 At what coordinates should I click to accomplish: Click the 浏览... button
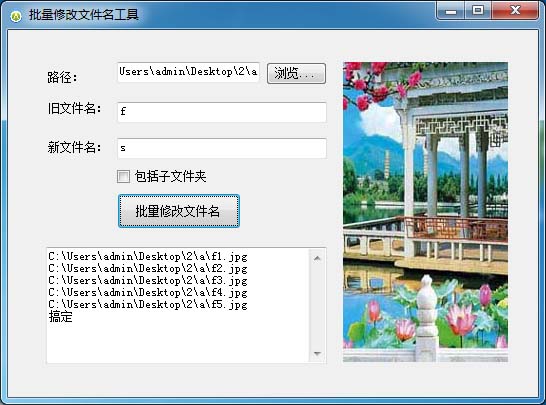tap(296, 73)
